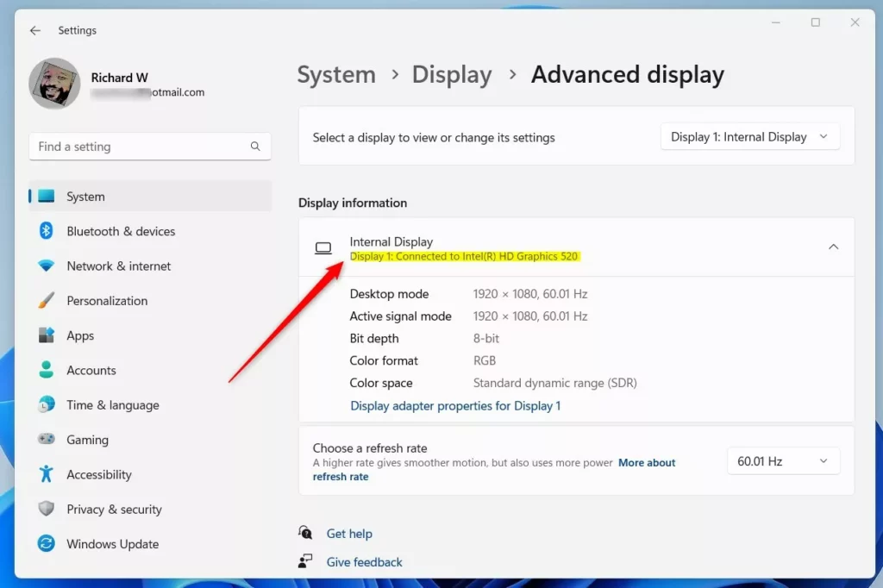Click the System monitor icon in sidebar
The width and height of the screenshot is (883, 588).
47,196
